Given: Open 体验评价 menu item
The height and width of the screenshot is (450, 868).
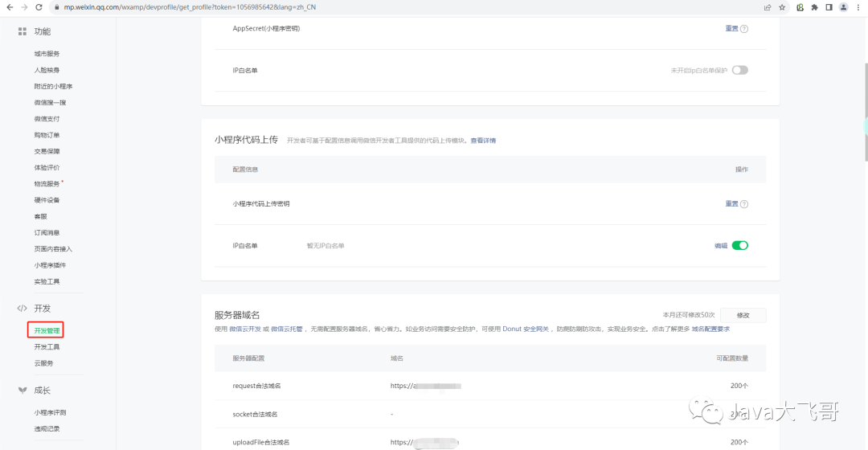Looking at the screenshot, I should point(47,168).
